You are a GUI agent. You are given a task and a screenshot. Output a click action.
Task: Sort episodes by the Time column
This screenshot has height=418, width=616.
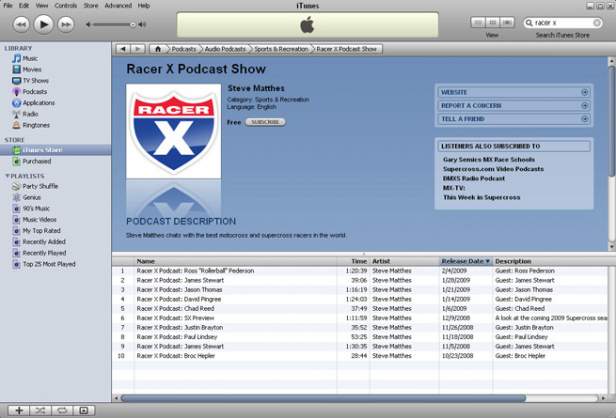[x=354, y=261]
